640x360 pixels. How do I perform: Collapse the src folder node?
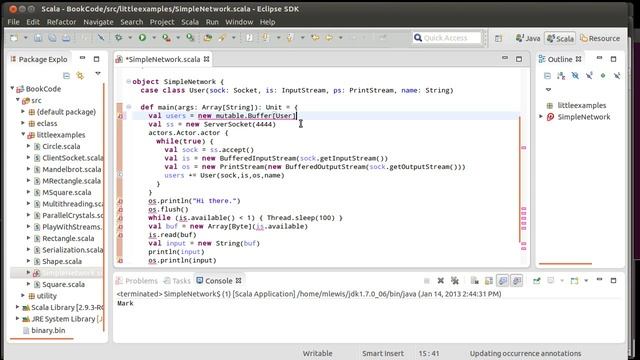click(x=18, y=100)
